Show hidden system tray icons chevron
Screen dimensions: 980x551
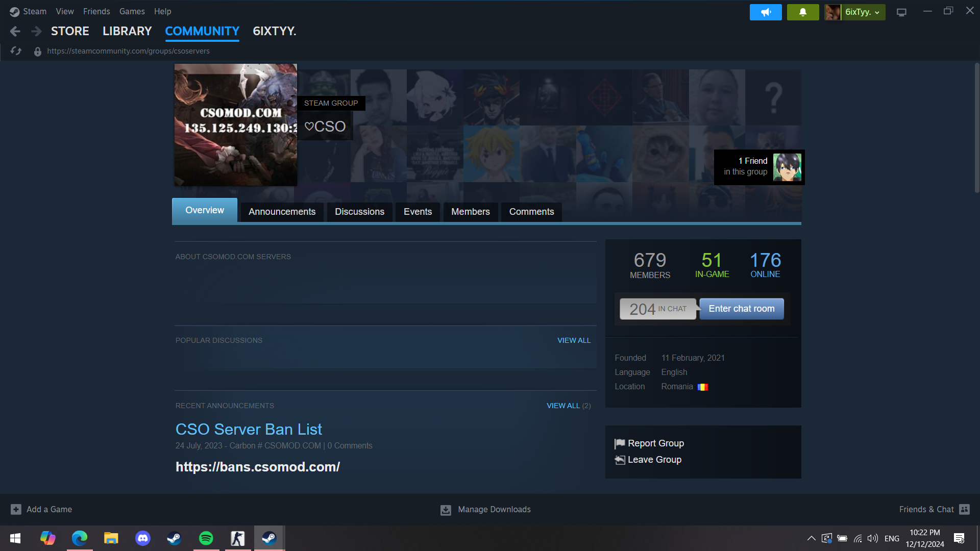(811, 538)
